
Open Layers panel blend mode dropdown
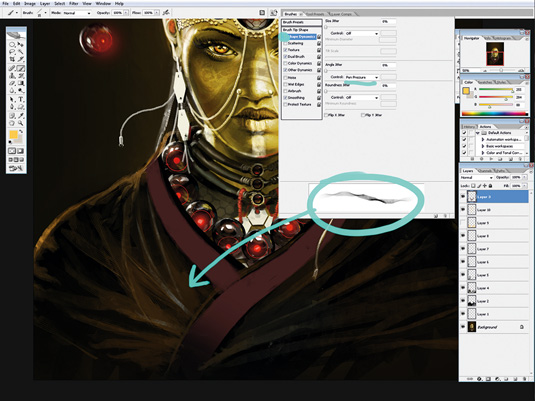click(477, 177)
